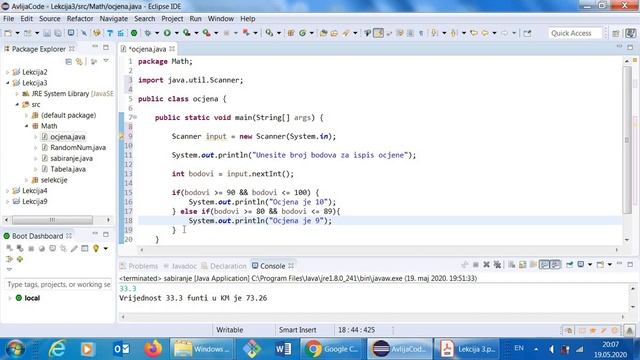Select sabiranje.java in Package Explorer
Screen dimensions: 640x360
[71, 158]
